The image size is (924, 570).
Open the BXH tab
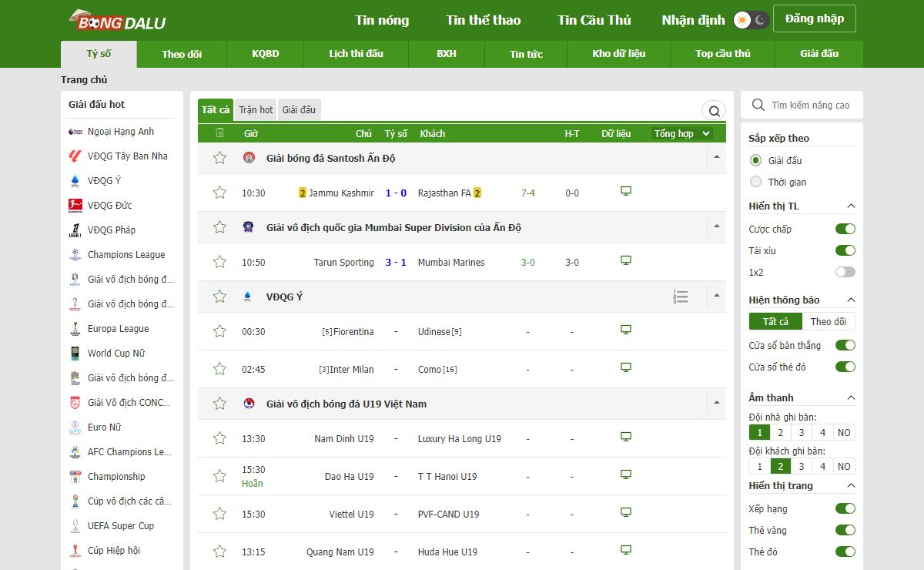click(x=447, y=54)
